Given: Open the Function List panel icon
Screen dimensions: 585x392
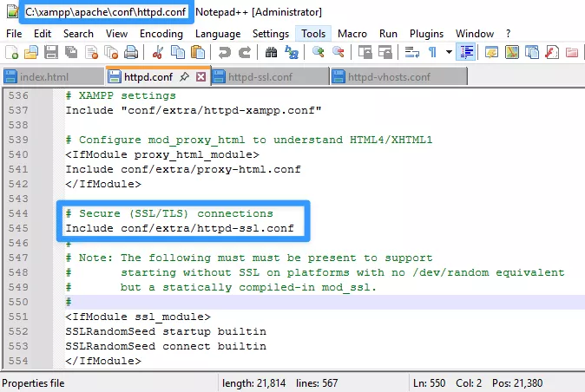Looking at the screenshot, I should pyautogui.click(x=552, y=52).
